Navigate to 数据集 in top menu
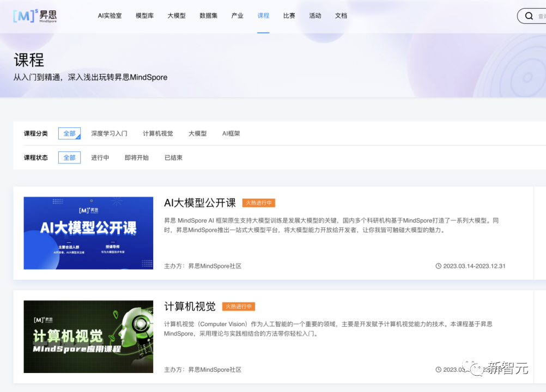 [x=208, y=16]
